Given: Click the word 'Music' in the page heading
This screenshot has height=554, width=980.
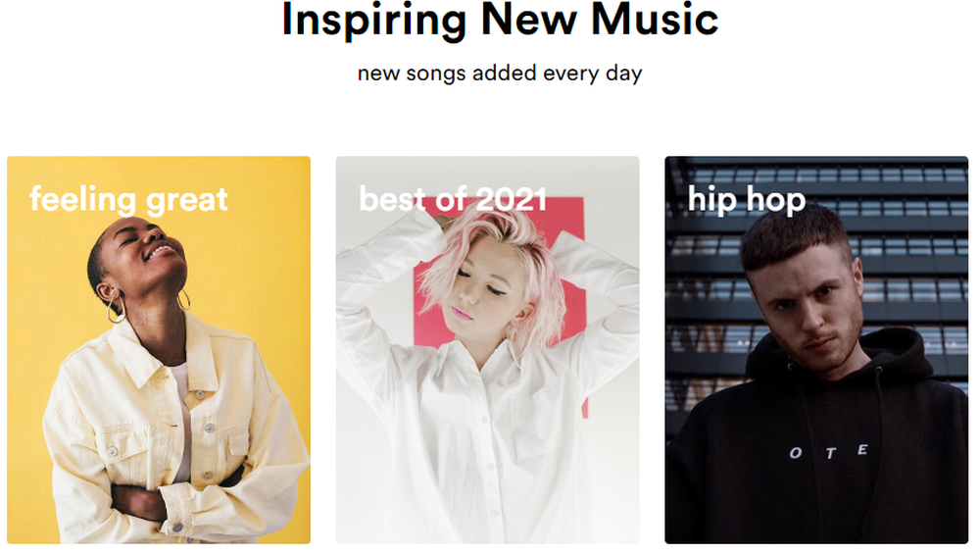Looking at the screenshot, I should pos(655,20).
